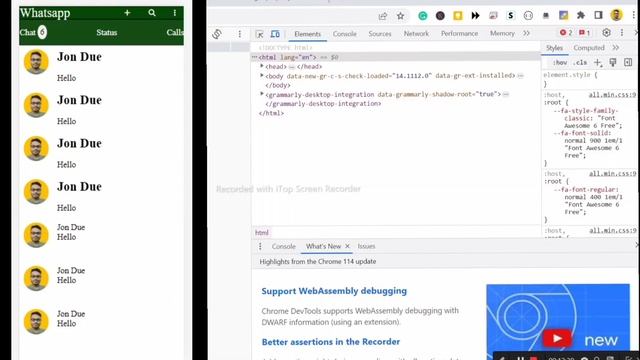
Task: Open the Whatsapp three-dot menu
Action: coord(175,13)
